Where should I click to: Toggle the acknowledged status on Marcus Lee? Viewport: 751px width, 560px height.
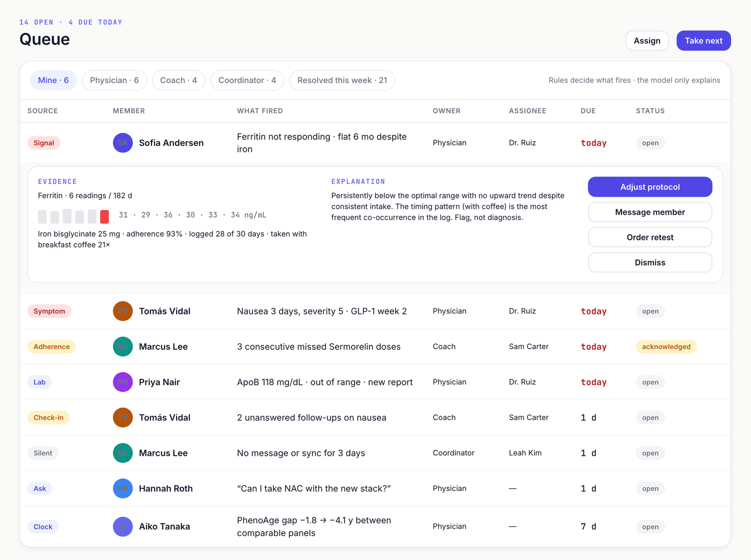(666, 347)
